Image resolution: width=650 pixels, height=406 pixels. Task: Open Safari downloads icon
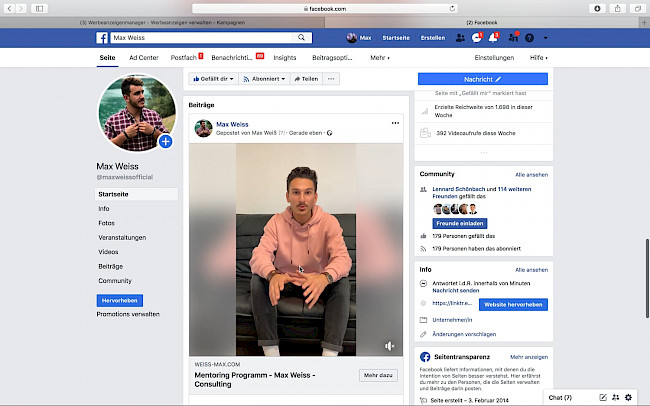point(597,8)
